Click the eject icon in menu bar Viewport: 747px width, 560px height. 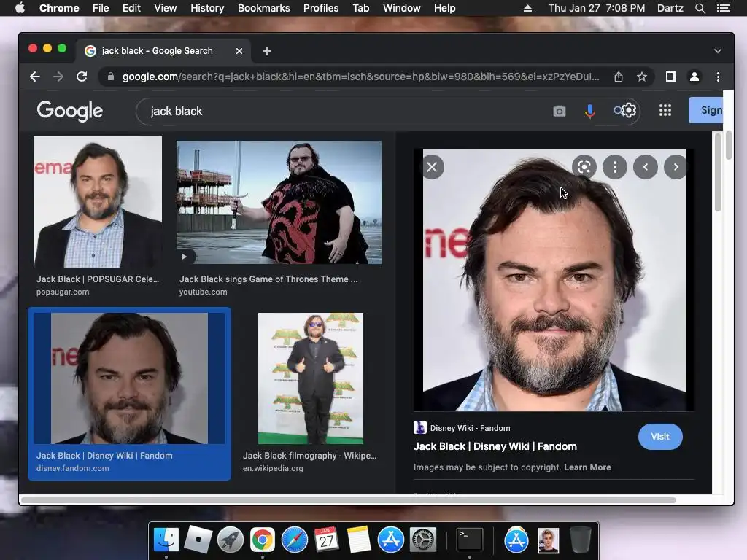click(527, 8)
